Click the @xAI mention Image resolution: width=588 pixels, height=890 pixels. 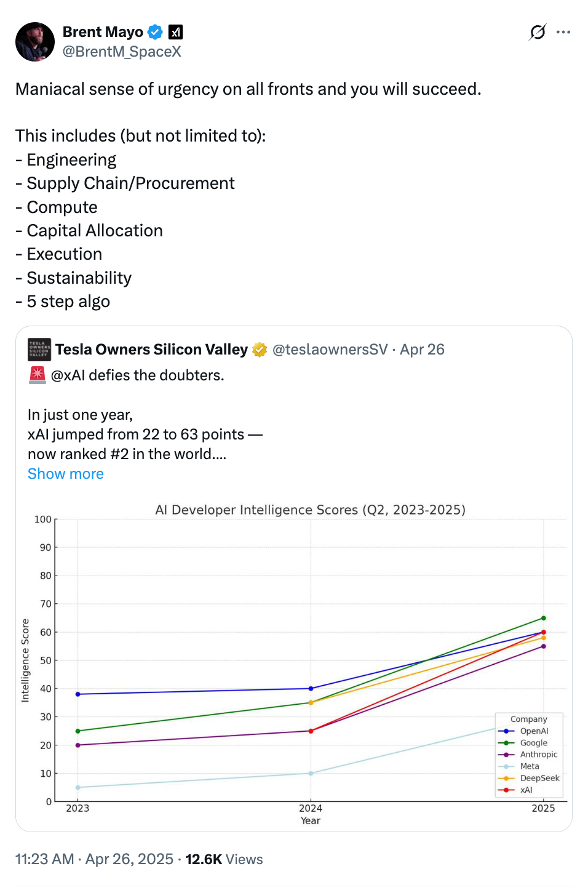click(68, 375)
